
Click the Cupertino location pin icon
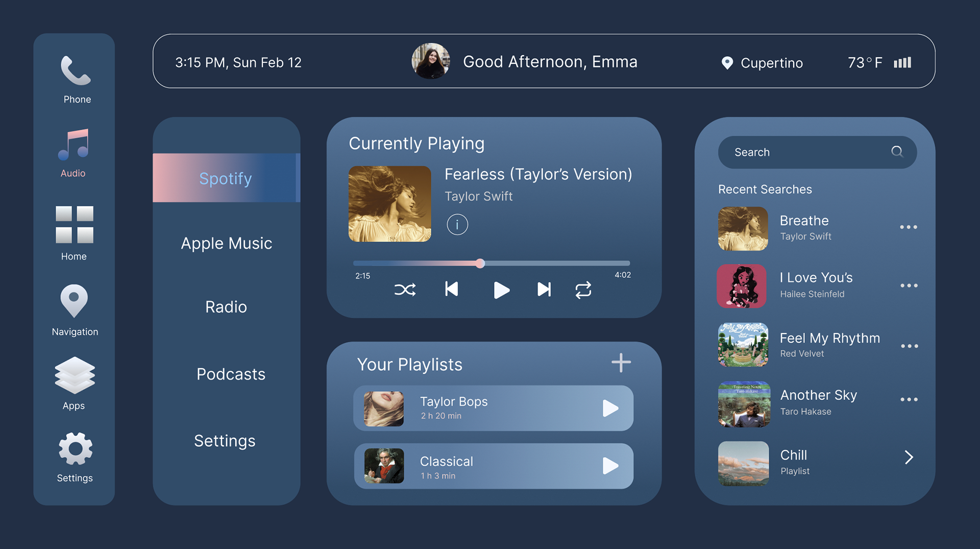coord(727,63)
